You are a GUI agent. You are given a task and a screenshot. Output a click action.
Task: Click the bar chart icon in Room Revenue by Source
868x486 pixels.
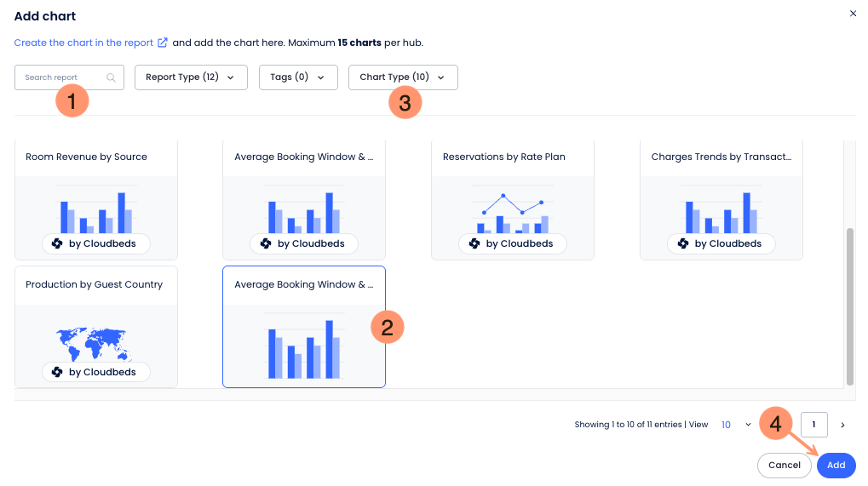click(x=96, y=213)
